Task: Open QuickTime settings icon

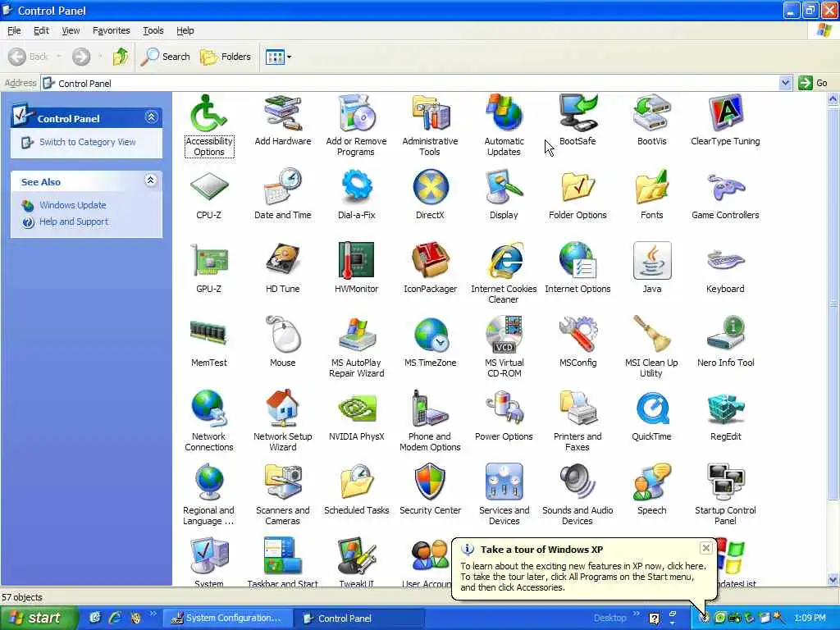Action: [x=651, y=409]
